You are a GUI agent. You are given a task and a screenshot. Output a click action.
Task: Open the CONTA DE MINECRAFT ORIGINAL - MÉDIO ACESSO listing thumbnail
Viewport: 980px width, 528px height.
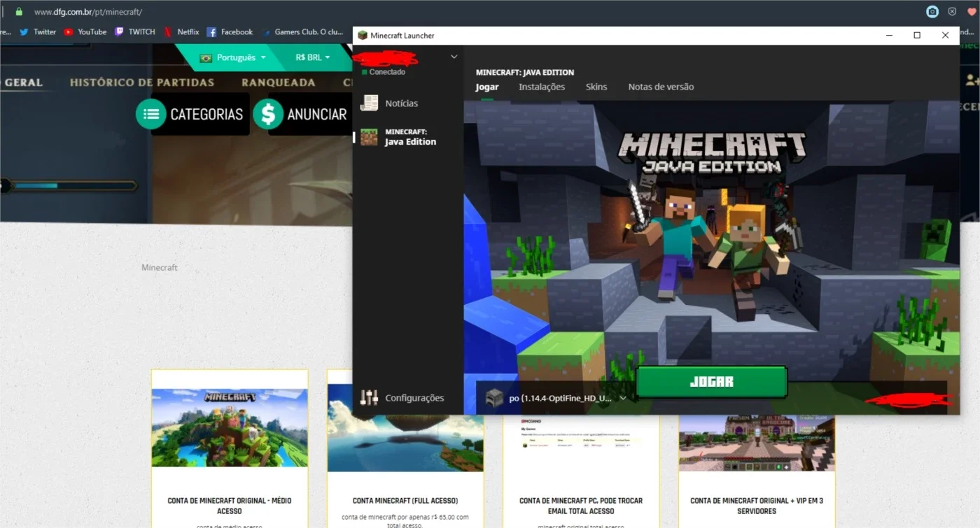pos(230,429)
